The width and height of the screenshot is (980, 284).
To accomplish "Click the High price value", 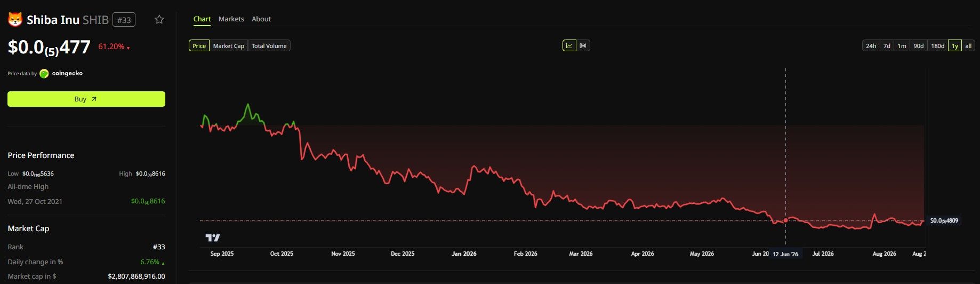I will pyautogui.click(x=150, y=173).
